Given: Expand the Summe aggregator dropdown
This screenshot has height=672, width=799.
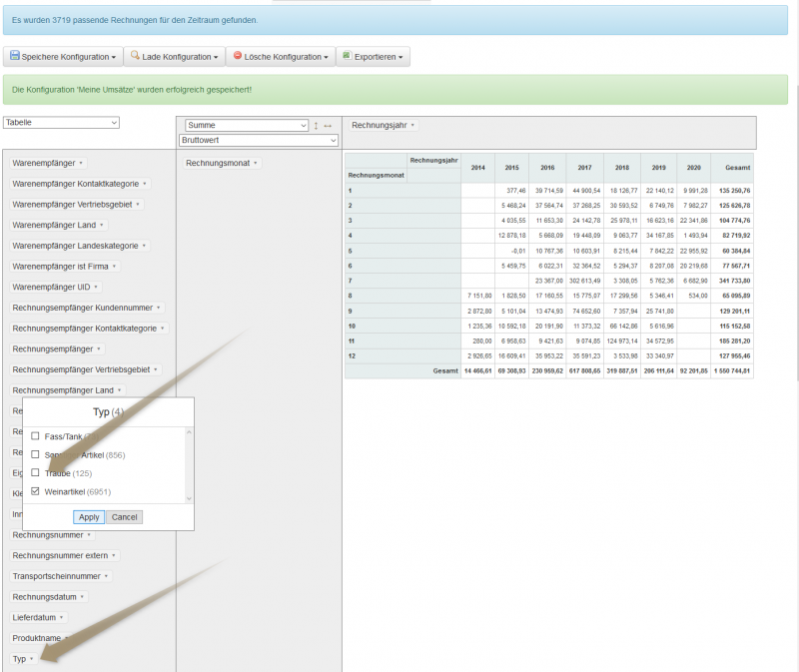Looking at the screenshot, I should tap(244, 126).
